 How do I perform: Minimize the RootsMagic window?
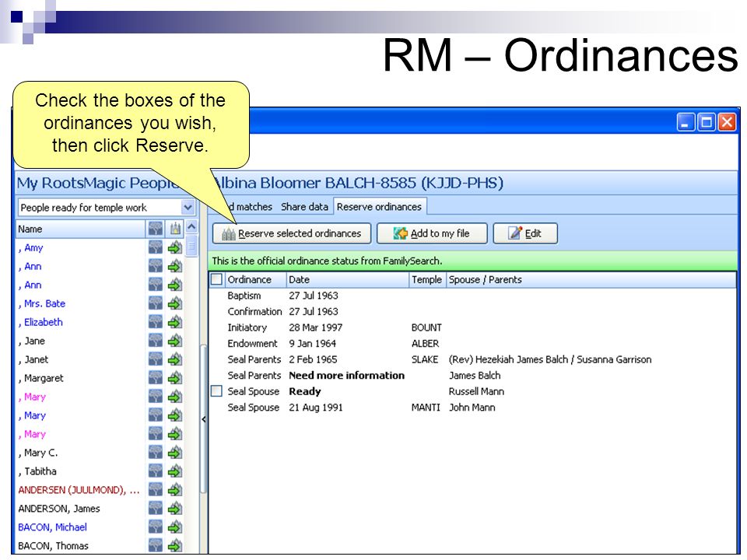tap(685, 122)
